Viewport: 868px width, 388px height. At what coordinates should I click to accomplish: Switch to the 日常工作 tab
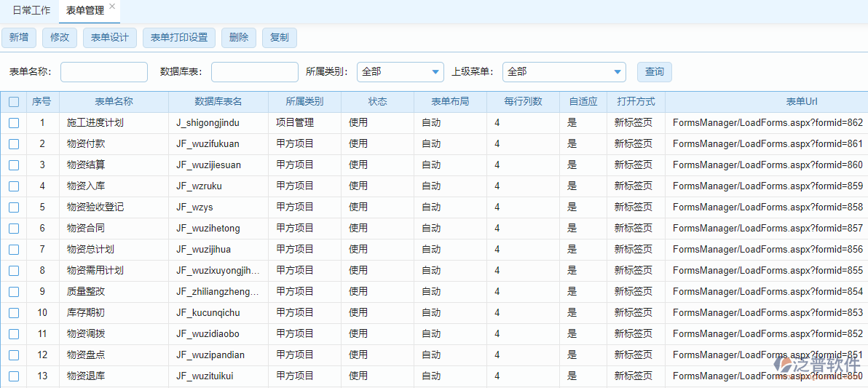pos(31,11)
